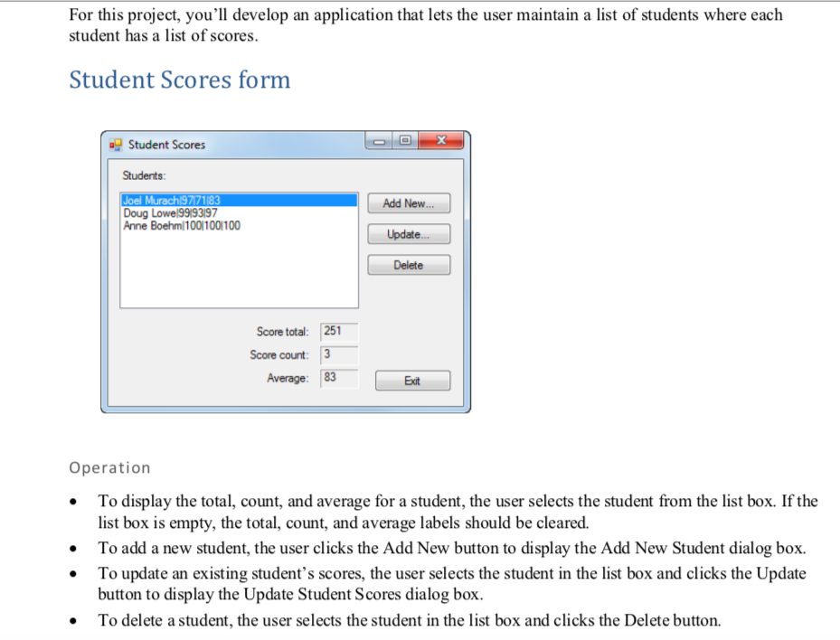Click the Exit button
This screenshot has height=640, width=840.
click(411, 380)
